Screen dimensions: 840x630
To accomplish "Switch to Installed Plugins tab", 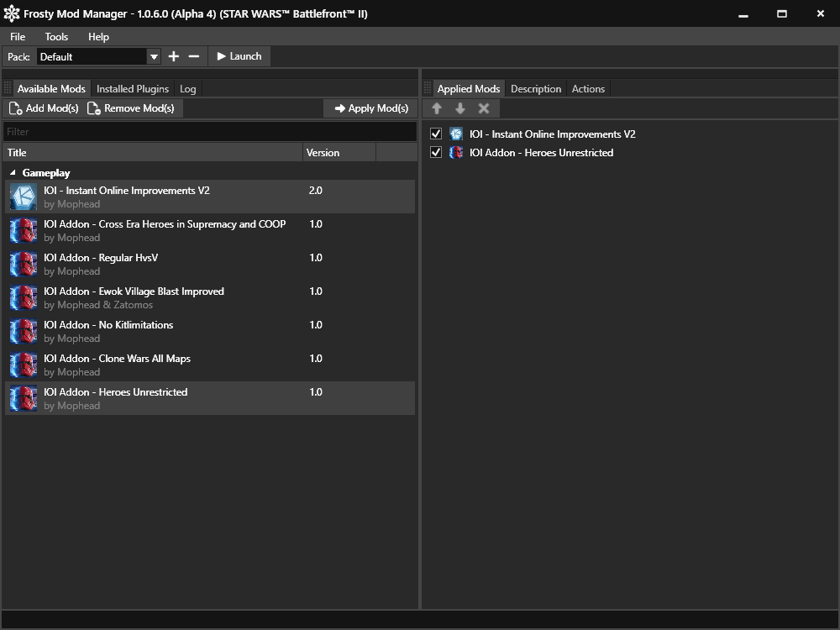I will click(133, 89).
